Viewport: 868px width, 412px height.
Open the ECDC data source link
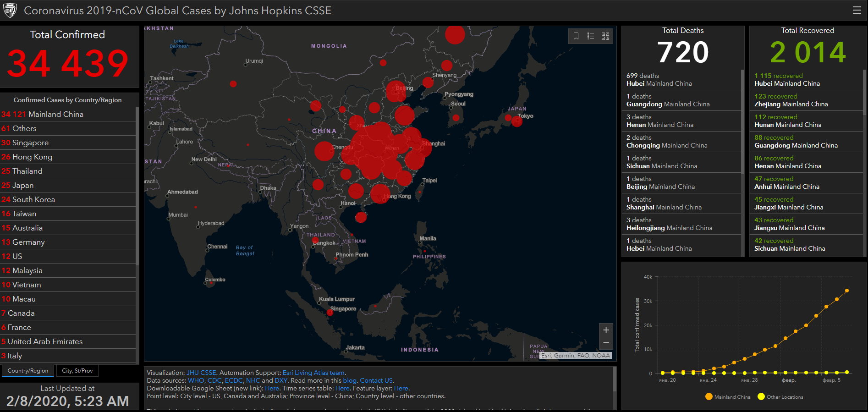[234, 380]
